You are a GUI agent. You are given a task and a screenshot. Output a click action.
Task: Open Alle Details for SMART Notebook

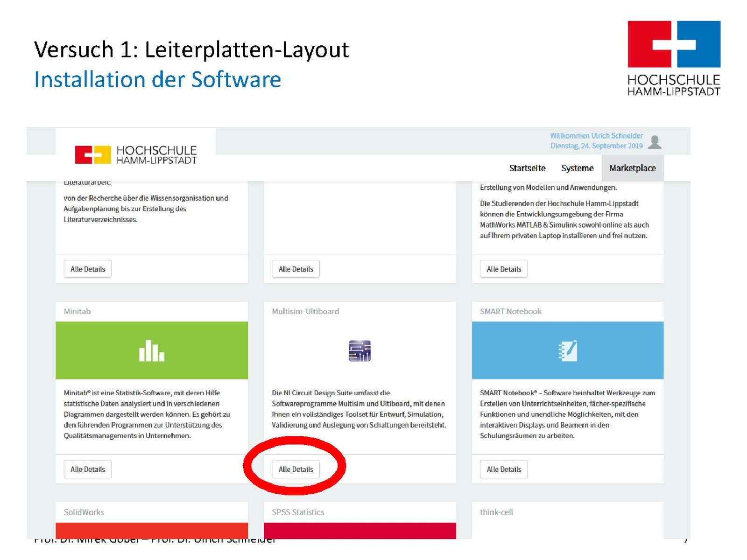coord(504,469)
